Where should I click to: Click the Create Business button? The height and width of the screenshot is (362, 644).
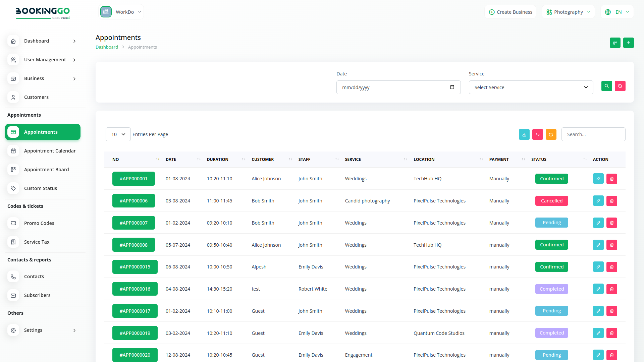pos(511,12)
